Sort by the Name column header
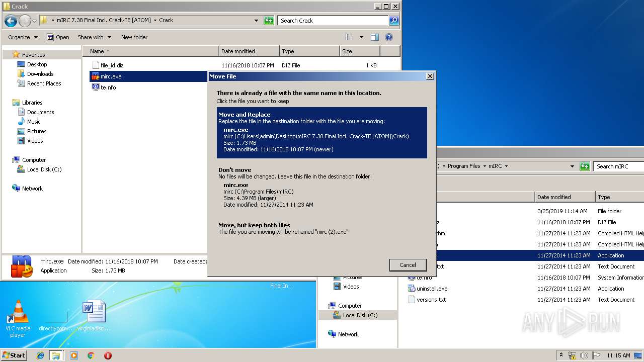The height and width of the screenshot is (362, 644). pyautogui.click(x=151, y=51)
